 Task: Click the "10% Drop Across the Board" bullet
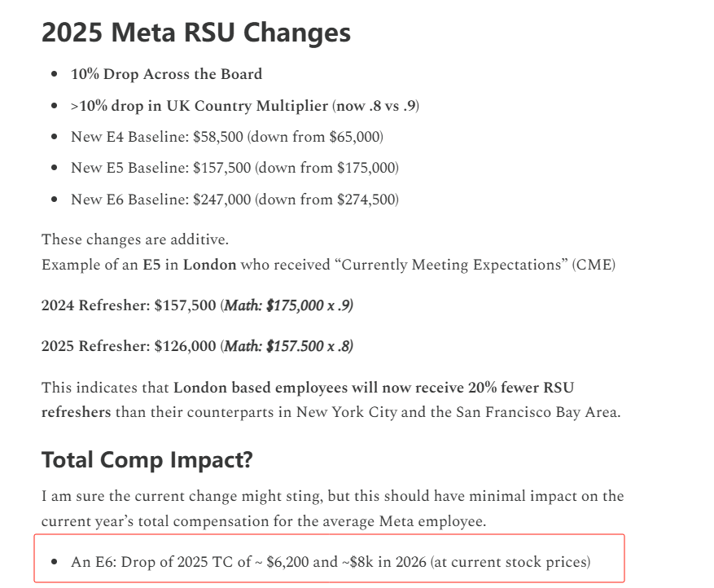(x=166, y=74)
